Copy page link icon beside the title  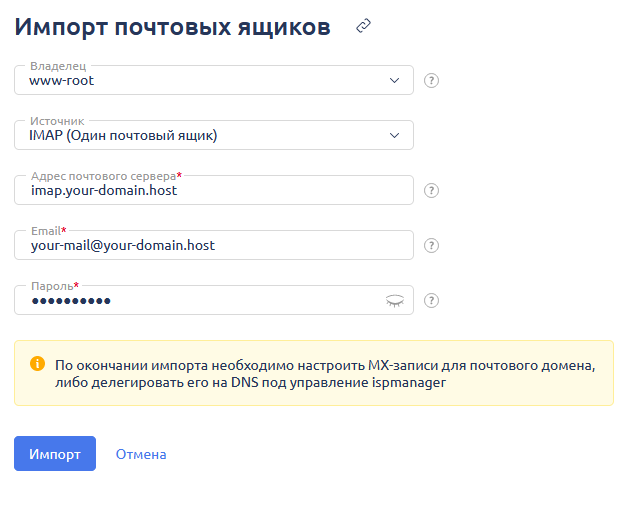pos(363,26)
